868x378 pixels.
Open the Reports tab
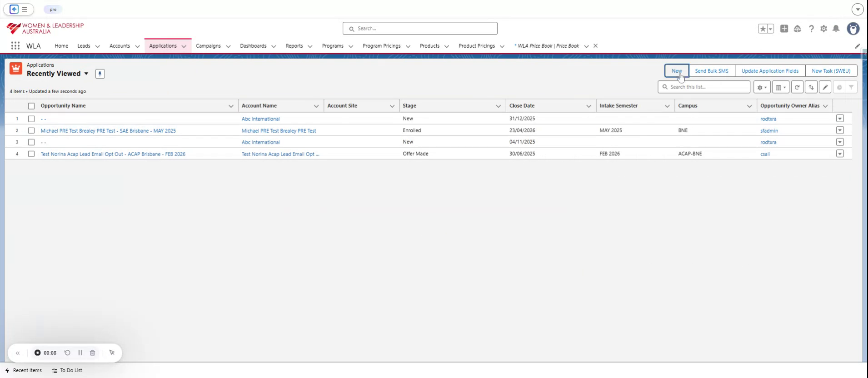294,46
